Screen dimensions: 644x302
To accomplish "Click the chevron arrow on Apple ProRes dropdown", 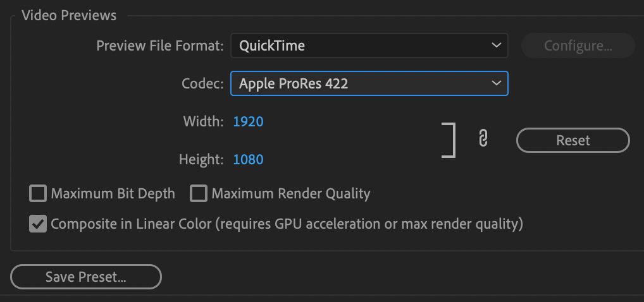I will (496, 83).
